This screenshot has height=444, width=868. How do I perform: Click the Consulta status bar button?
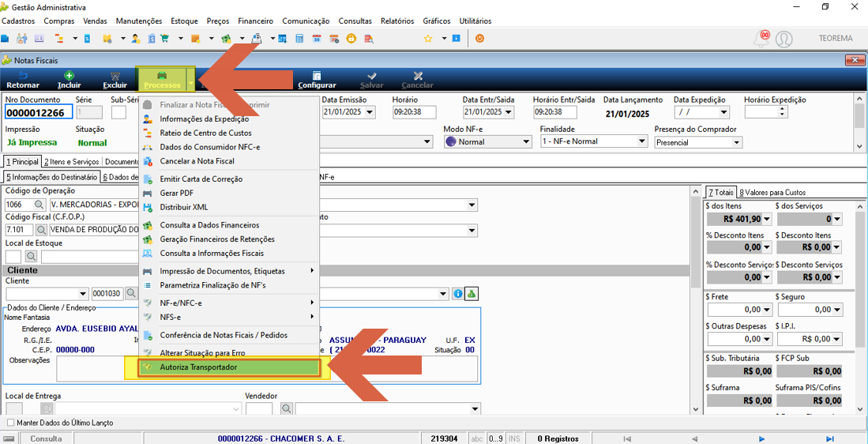[x=46, y=438]
